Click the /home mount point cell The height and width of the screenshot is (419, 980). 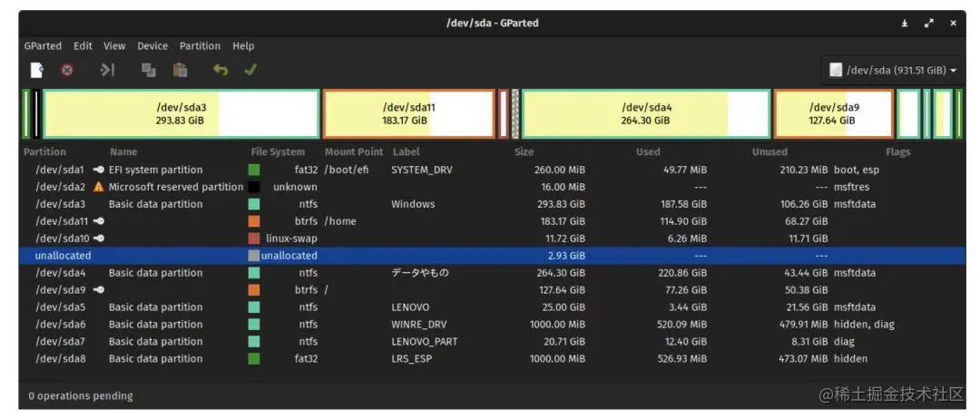[340, 221]
